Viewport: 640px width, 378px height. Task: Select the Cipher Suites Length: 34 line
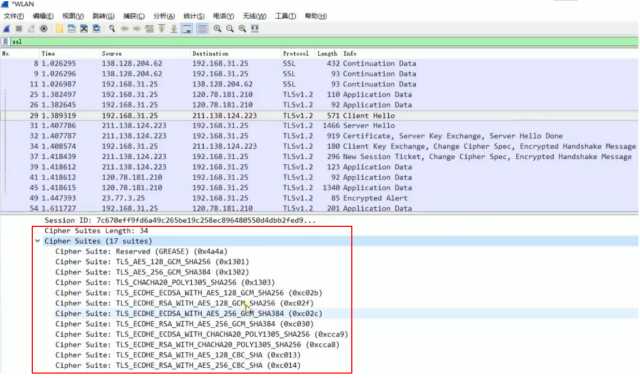pos(96,231)
